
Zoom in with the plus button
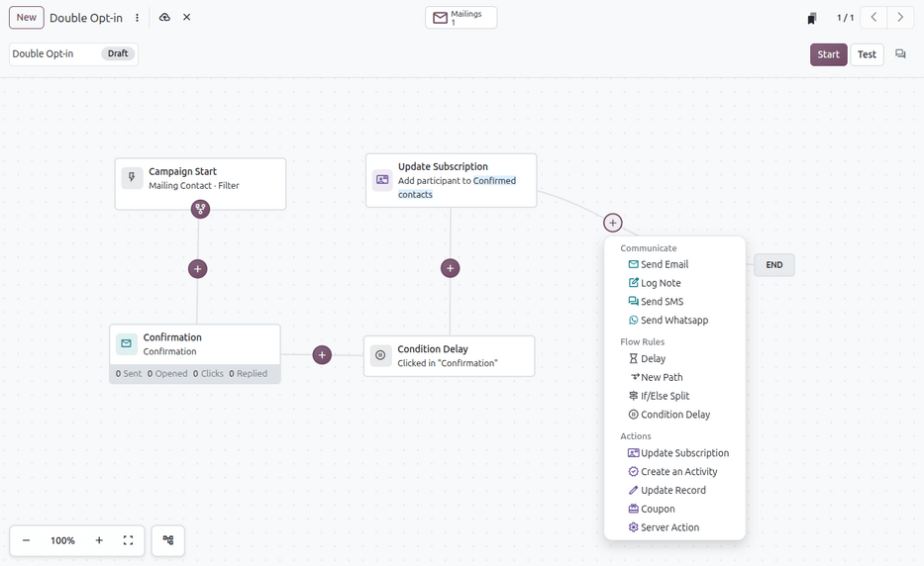click(99, 540)
